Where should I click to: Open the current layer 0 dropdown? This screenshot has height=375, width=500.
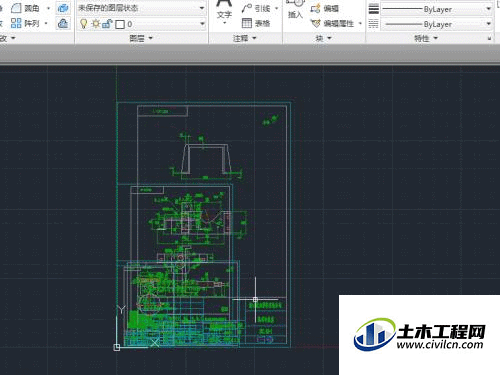pyautogui.click(x=141, y=24)
